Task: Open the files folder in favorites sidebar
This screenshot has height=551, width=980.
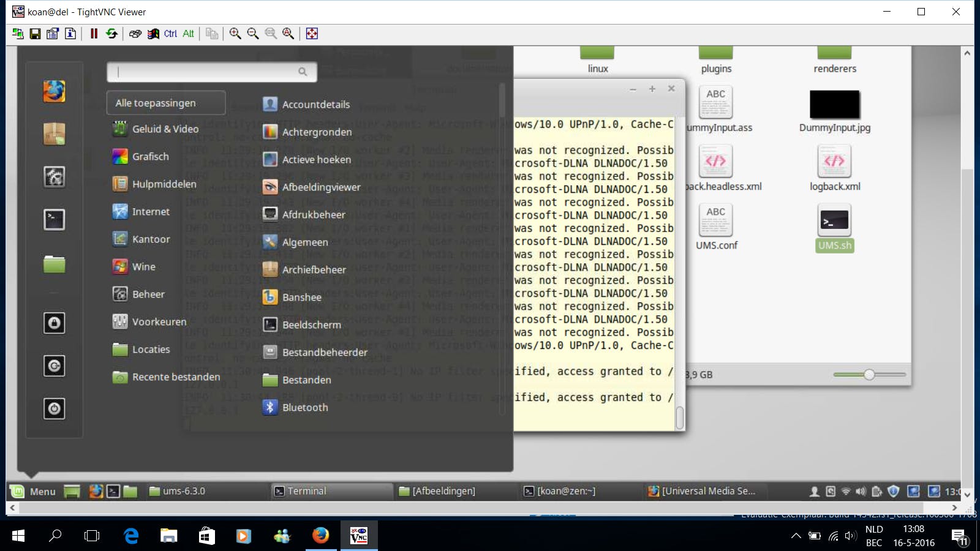Action: pyautogui.click(x=54, y=264)
